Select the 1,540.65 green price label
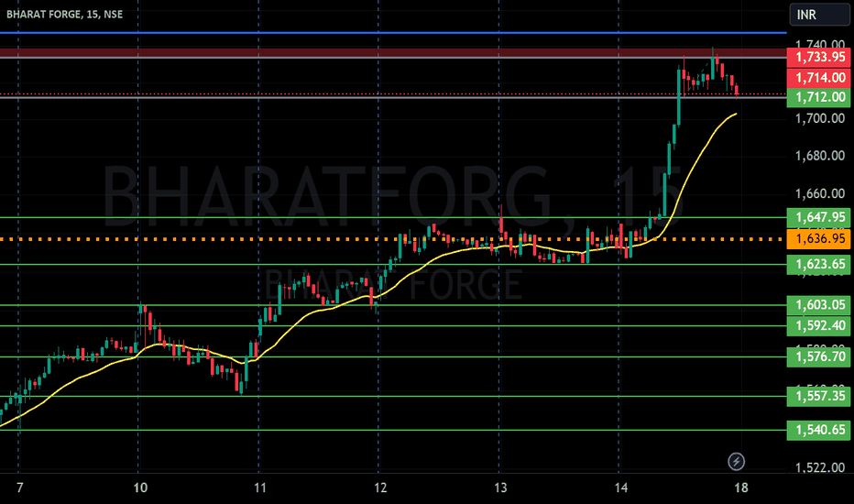Image resolution: width=854 pixels, height=504 pixels. [x=818, y=430]
